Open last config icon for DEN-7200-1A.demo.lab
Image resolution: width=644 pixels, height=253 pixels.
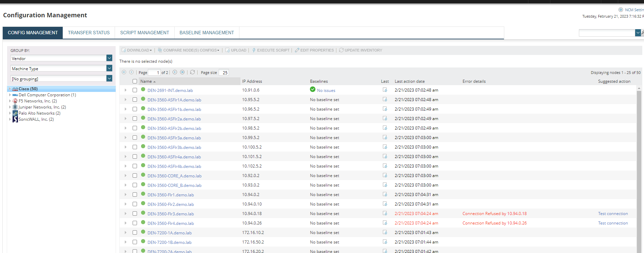click(x=385, y=232)
